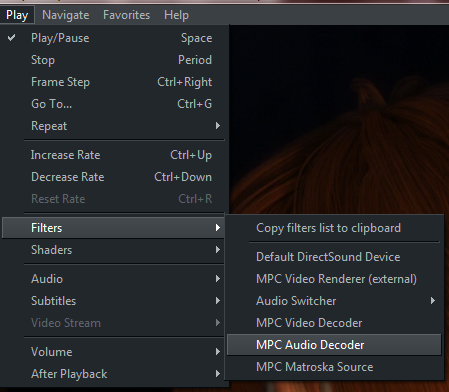Open MPC Audio Decoder filter properties

pos(334,345)
